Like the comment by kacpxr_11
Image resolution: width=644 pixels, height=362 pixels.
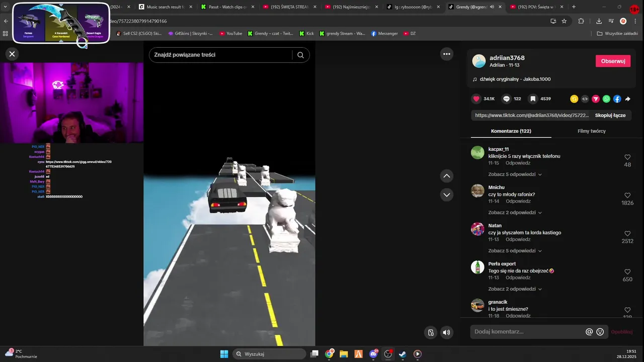pyautogui.click(x=627, y=157)
